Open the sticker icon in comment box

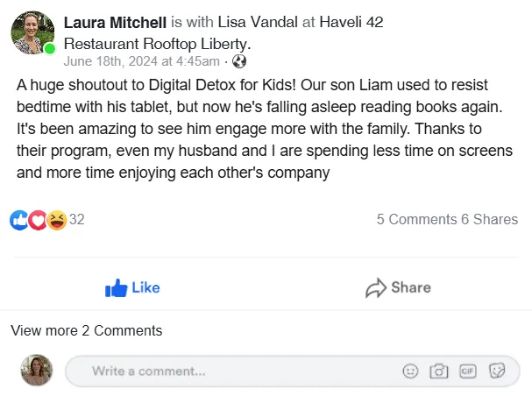pos(497,371)
